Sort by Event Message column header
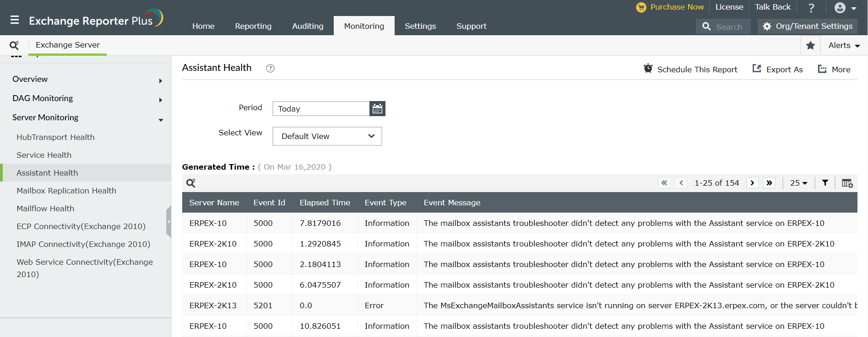Viewport: 868px width, 337px height. (x=452, y=203)
